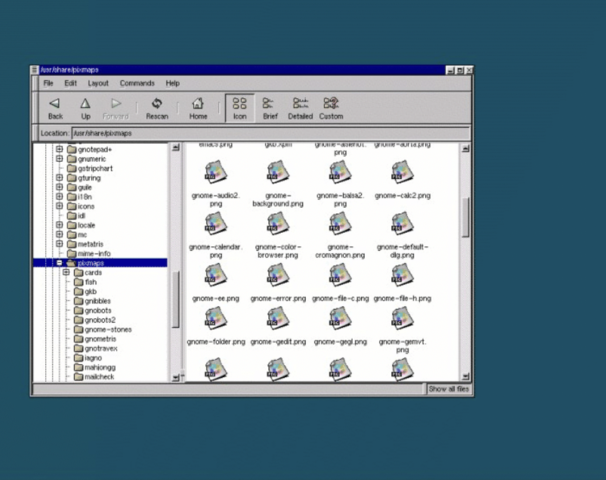Expand the cards subfolder
Viewport: 606px width, 480px height.
click(66, 272)
